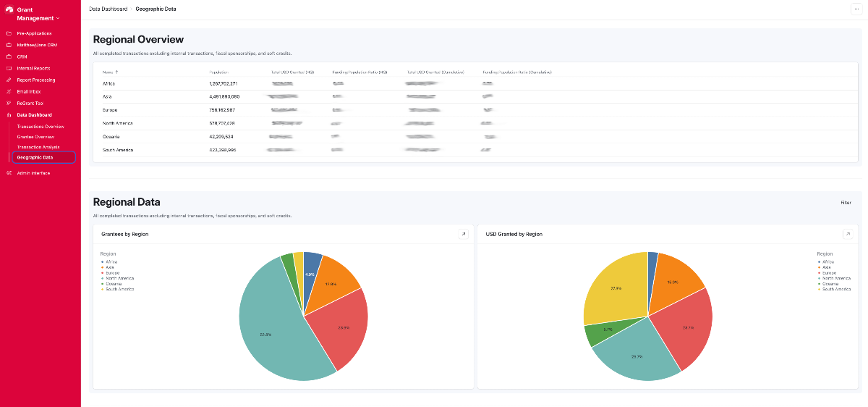Screen dimensions: 868x407
Task: Sort the table by Name column
Action: 110,72
